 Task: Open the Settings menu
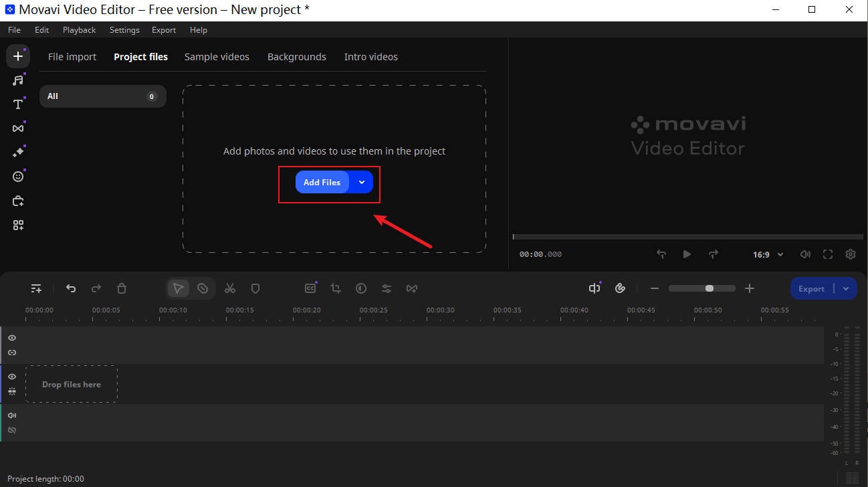[124, 30]
